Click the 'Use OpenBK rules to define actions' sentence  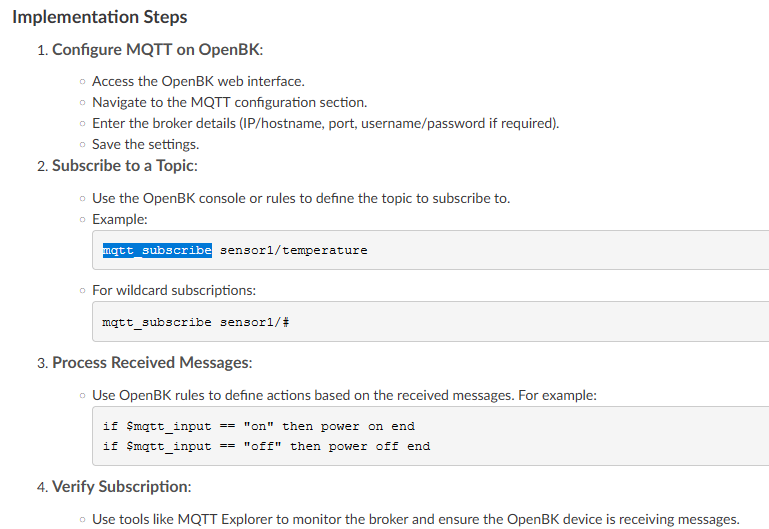pos(344,395)
